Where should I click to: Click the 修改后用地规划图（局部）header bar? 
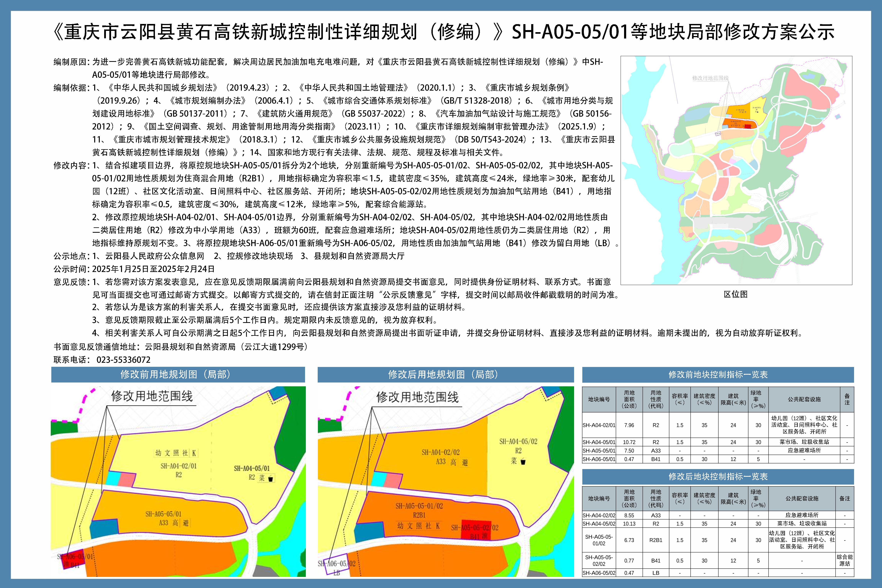click(x=446, y=375)
